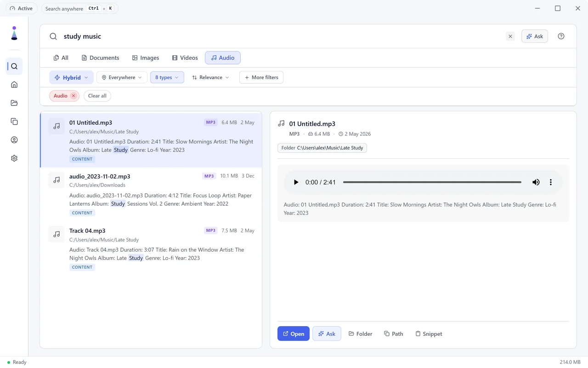The width and height of the screenshot is (588, 368).
Task: Click the magnifier icon in search box
Action: pyautogui.click(x=53, y=36)
